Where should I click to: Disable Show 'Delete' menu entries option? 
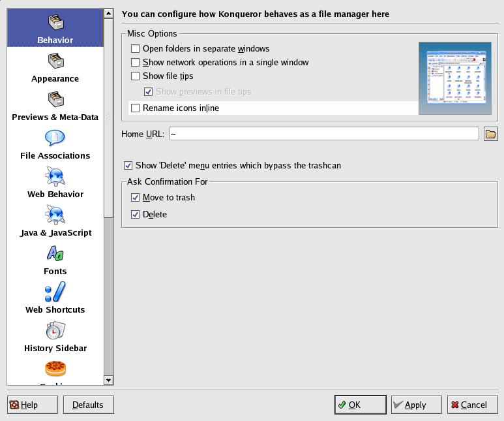(x=128, y=165)
